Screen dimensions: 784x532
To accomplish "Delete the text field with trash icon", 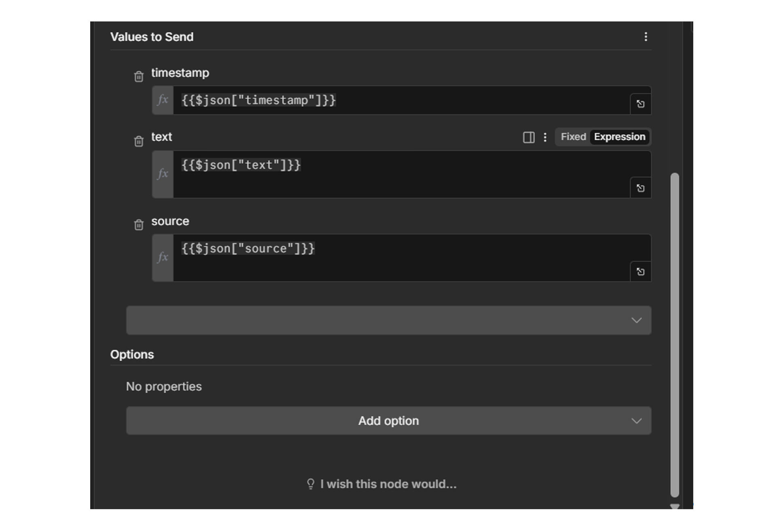I will [x=139, y=141].
